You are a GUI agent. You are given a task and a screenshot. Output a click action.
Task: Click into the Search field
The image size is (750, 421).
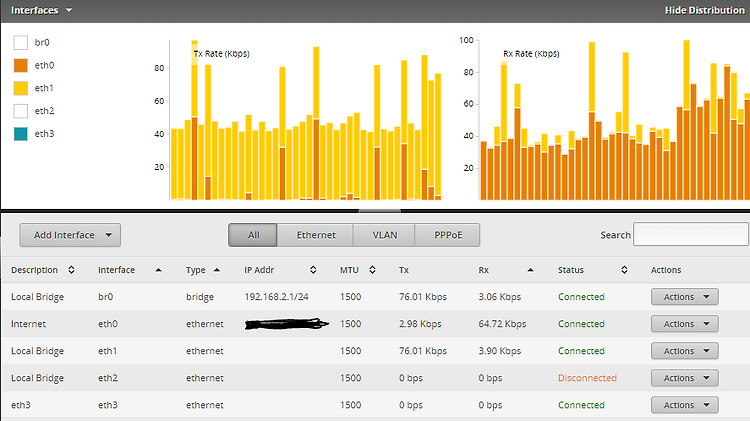[x=691, y=234]
